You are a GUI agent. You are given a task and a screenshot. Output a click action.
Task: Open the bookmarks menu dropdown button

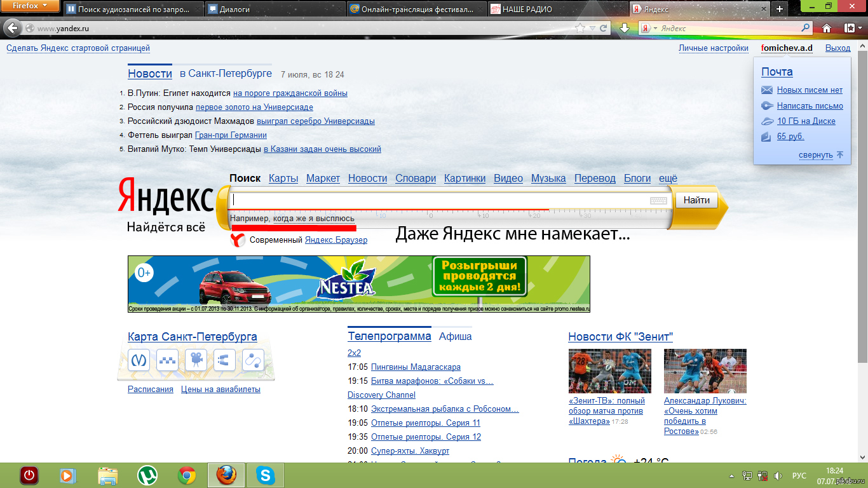pos(851,28)
